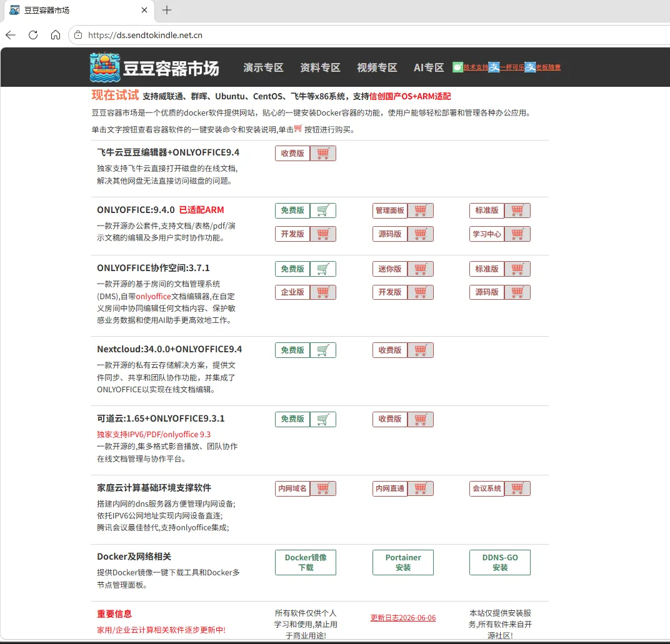The width and height of the screenshot is (670, 644).
Task: Click the 重要信息 heading
Action: (114, 614)
